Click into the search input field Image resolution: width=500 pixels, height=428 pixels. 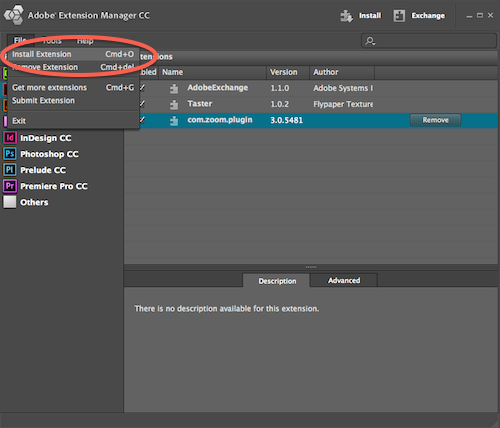pos(429,41)
